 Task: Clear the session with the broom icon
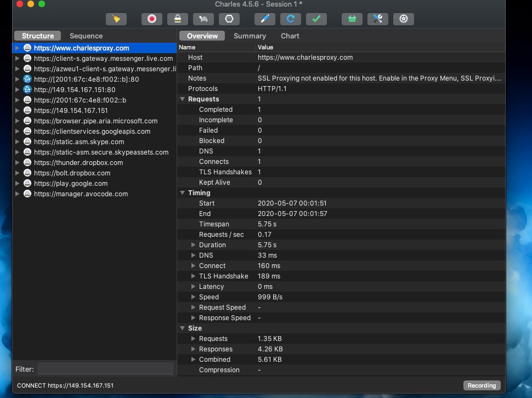(x=116, y=19)
